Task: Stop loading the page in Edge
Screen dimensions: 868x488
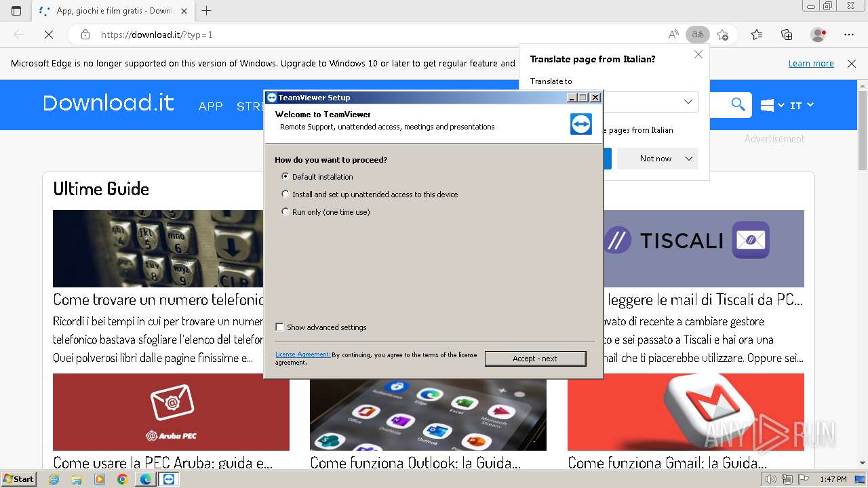Action: 49,35
